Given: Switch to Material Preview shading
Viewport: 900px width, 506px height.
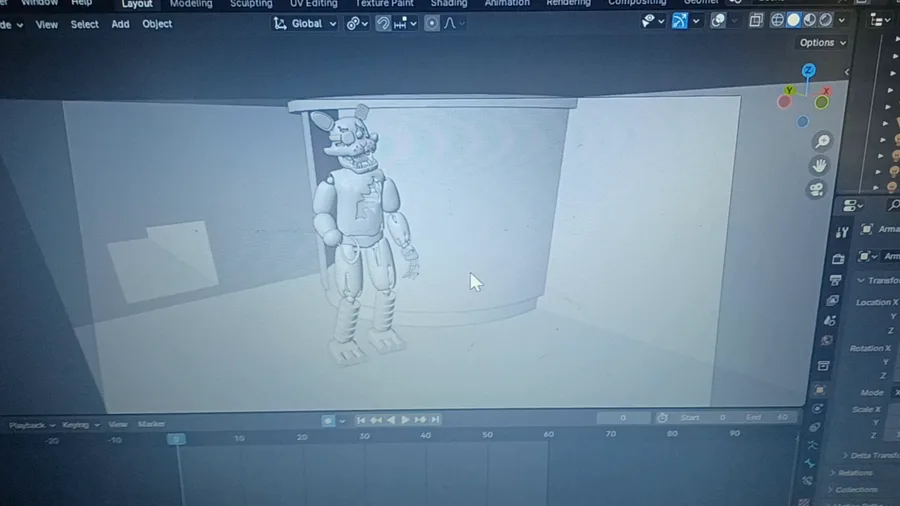Looking at the screenshot, I should [810, 20].
